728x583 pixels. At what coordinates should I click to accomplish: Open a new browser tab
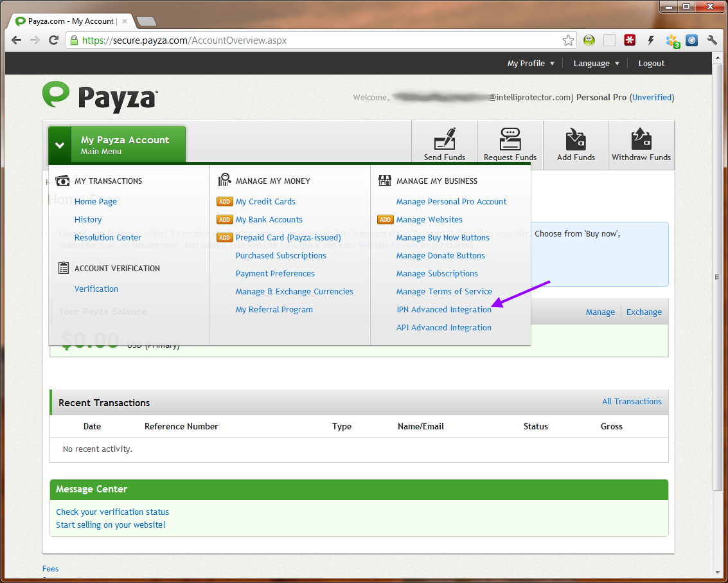point(146,21)
